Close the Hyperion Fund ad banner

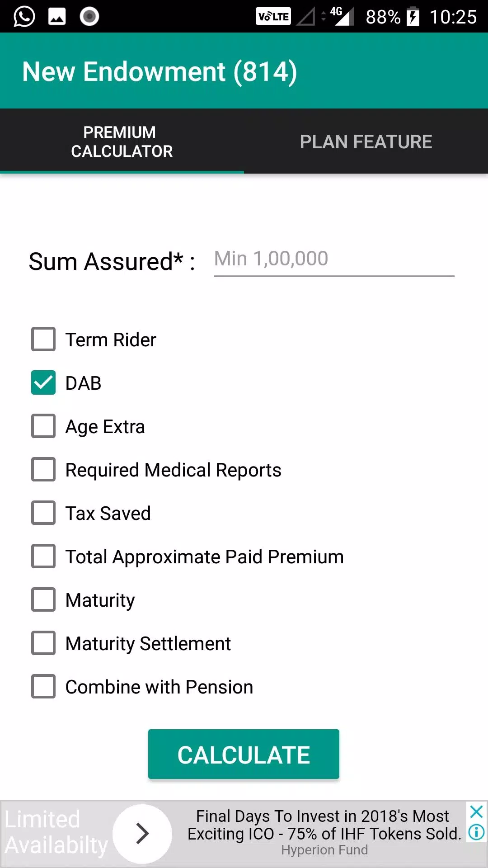pos(477,811)
